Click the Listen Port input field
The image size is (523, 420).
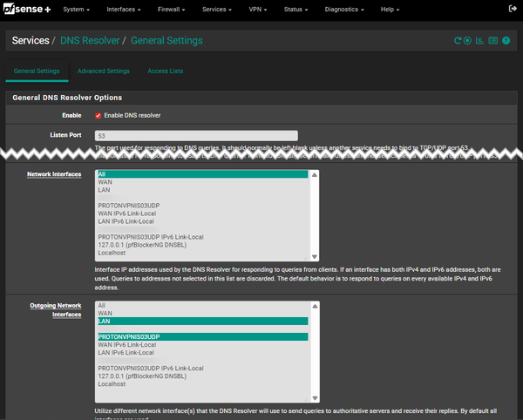pyautogui.click(x=196, y=136)
